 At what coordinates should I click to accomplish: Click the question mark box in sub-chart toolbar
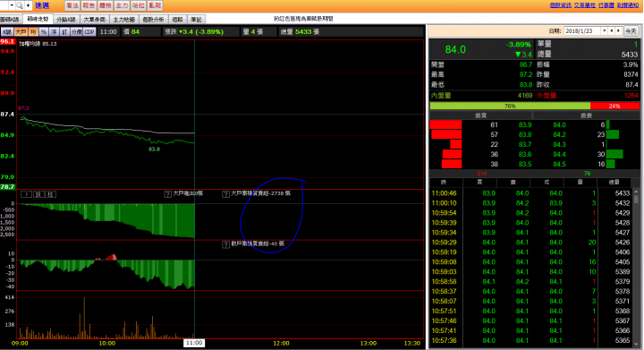(x=26, y=194)
